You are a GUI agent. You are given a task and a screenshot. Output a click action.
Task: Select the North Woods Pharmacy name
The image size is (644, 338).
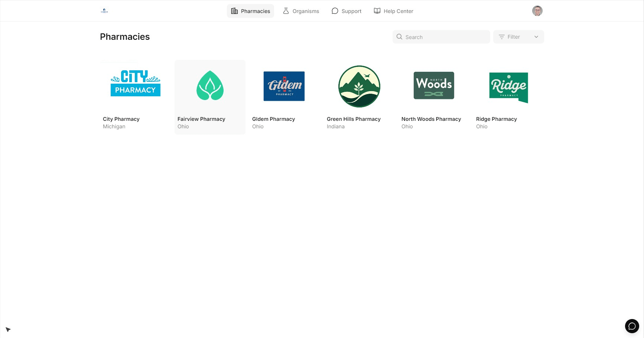(431, 119)
